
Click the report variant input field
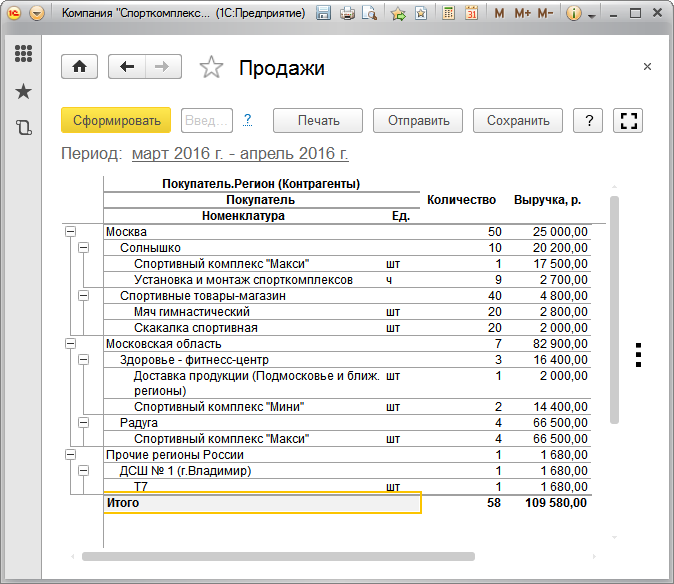point(207,120)
